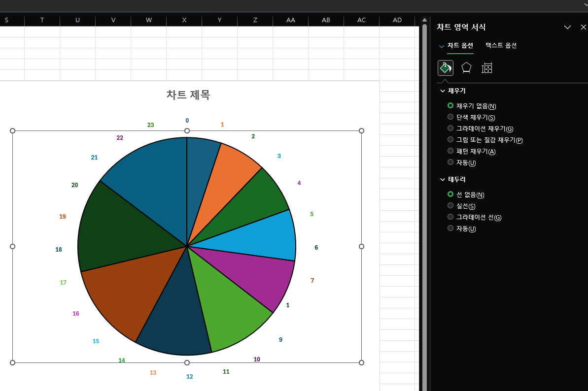Select column AA header

pyautogui.click(x=291, y=20)
